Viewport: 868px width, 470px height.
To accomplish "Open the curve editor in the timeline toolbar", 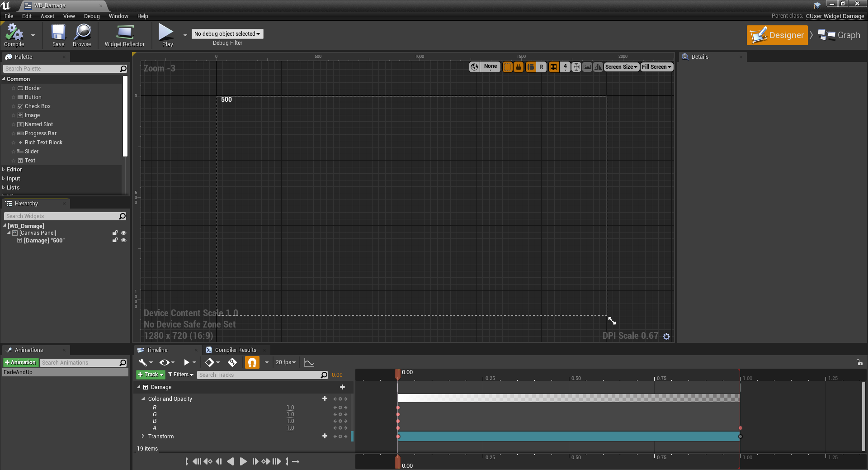I will (309, 362).
